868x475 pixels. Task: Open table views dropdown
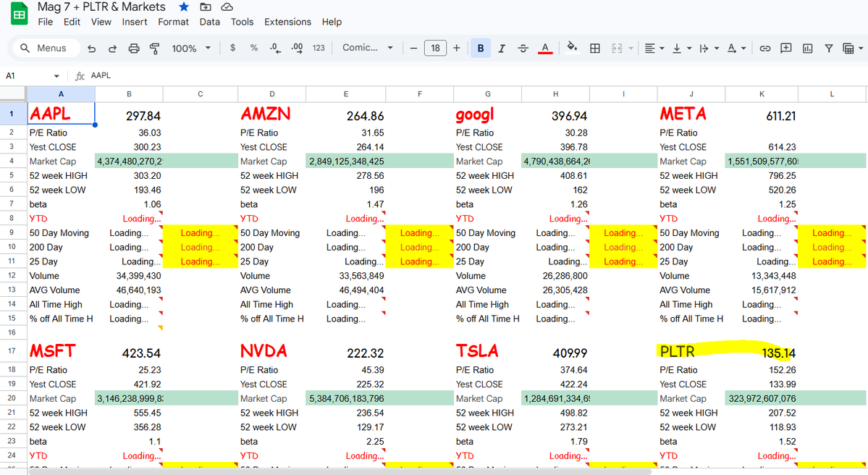pyautogui.click(x=853, y=49)
